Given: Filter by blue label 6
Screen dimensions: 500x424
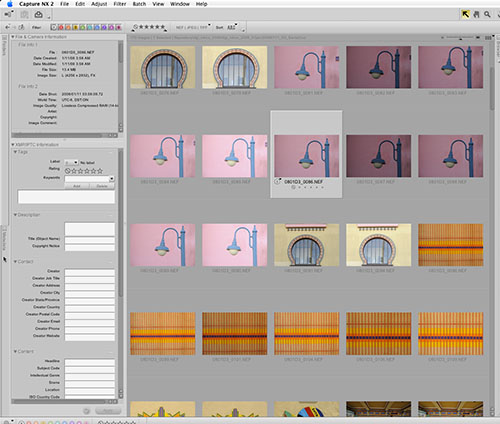Looking at the screenshot, I should [x=97, y=27].
